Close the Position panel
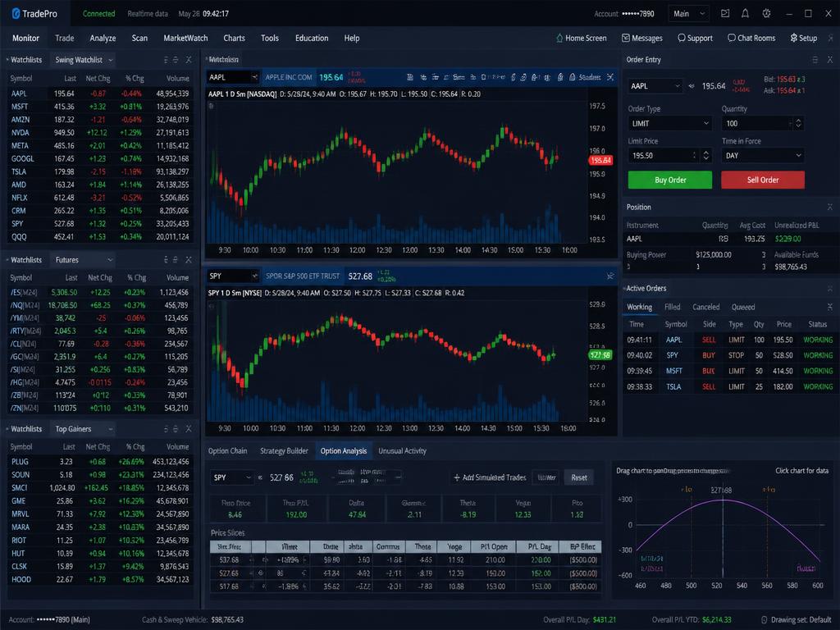Image resolution: width=840 pixels, height=630 pixels. [830, 207]
